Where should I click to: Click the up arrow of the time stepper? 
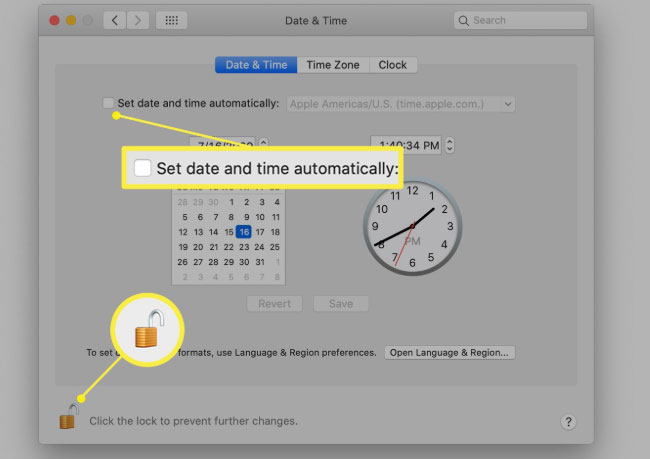tap(449, 141)
